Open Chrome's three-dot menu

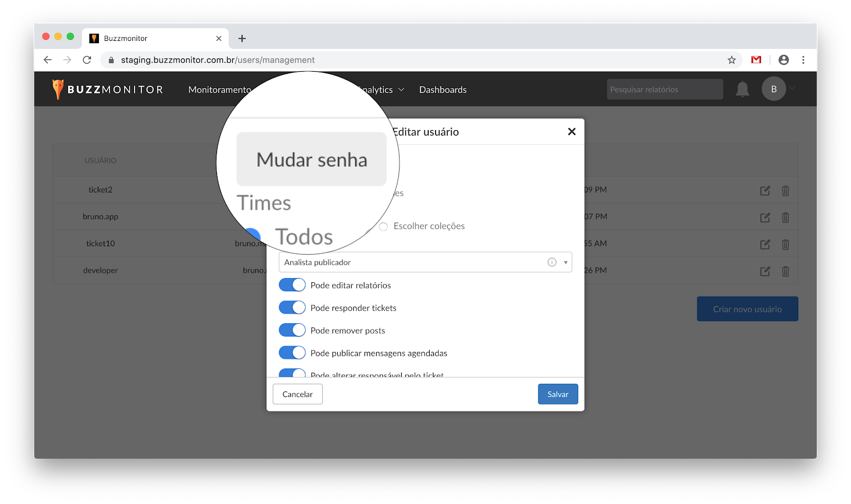pos(803,60)
